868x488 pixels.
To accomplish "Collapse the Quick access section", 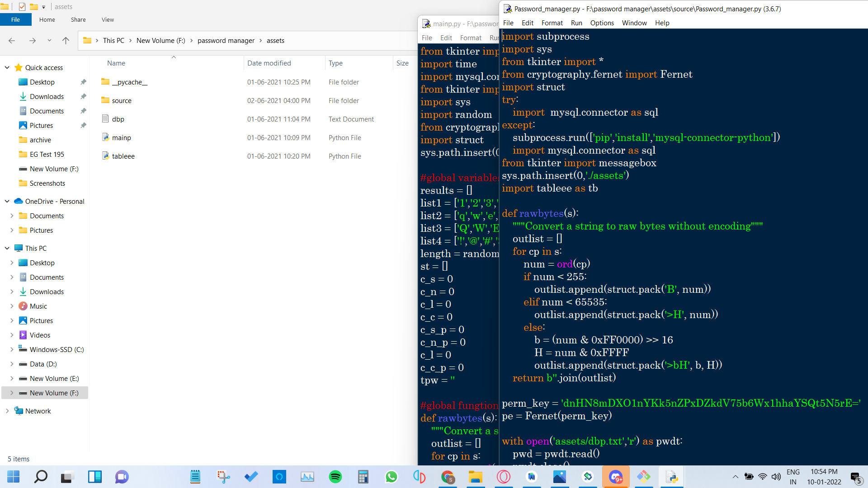I will pyautogui.click(x=7, y=68).
